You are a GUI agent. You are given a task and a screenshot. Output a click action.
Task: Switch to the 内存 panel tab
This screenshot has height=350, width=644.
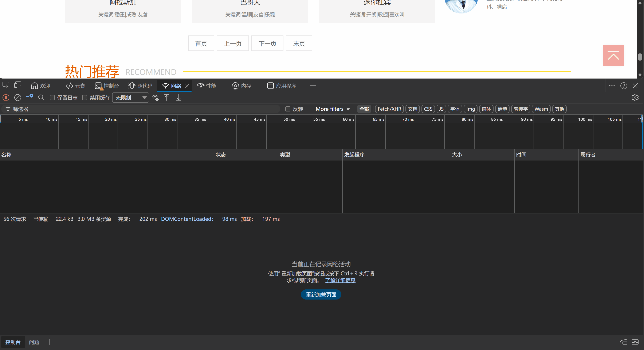click(241, 86)
